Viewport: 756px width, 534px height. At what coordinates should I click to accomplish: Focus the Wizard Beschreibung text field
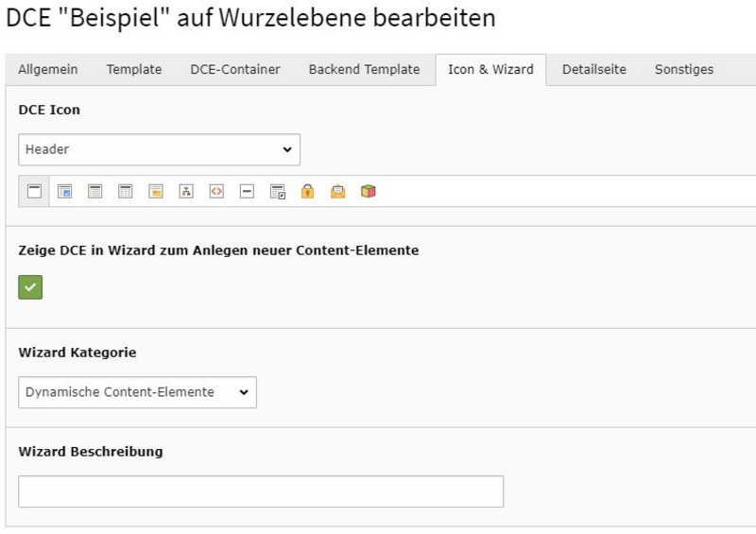pos(261,491)
